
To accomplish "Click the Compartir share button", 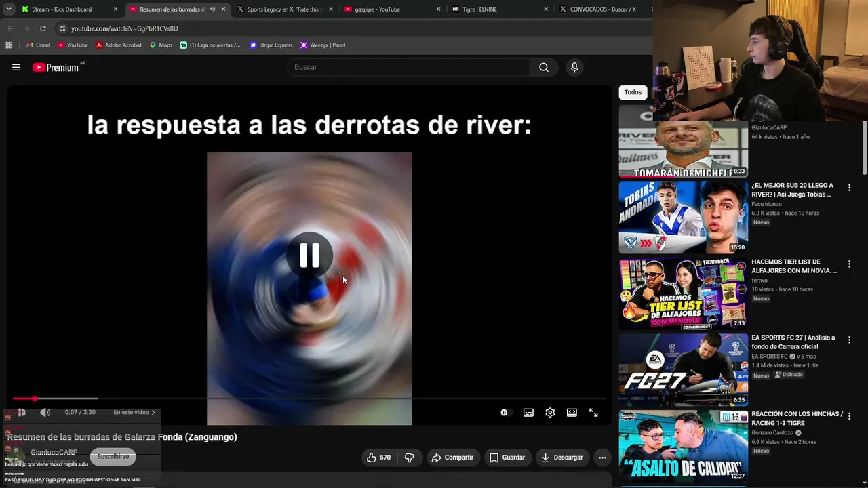I will pyautogui.click(x=452, y=457).
